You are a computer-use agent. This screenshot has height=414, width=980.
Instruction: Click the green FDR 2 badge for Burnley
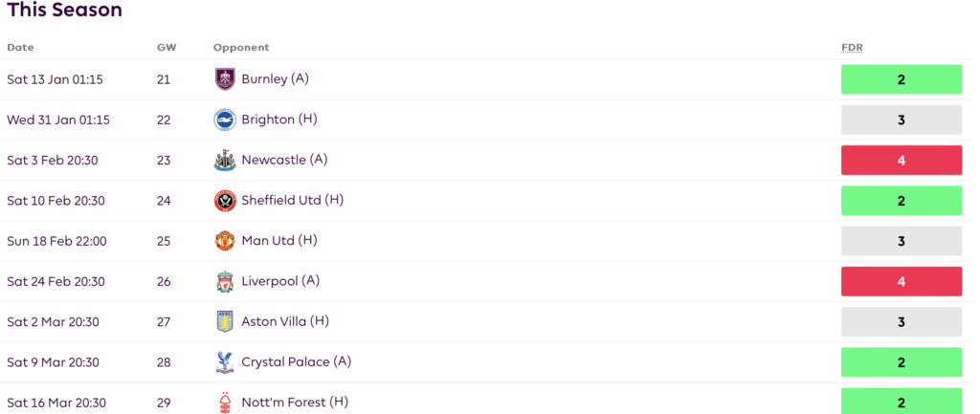[x=901, y=79]
